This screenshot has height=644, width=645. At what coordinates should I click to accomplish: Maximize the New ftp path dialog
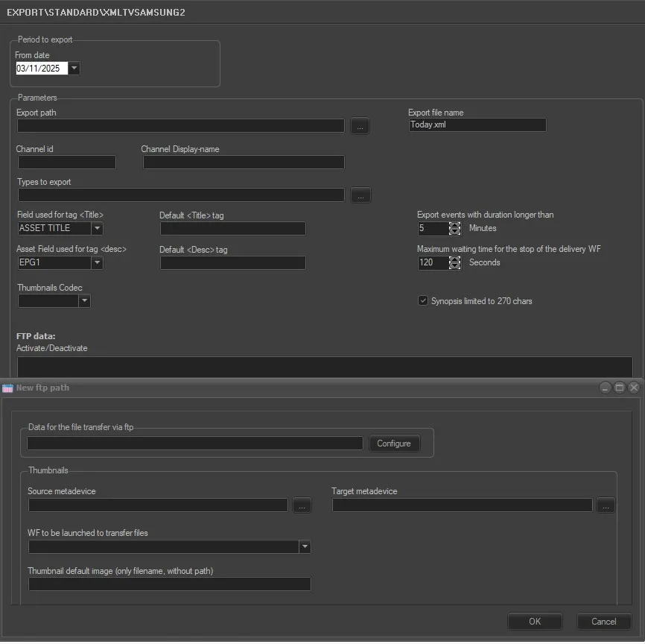[x=619, y=388]
